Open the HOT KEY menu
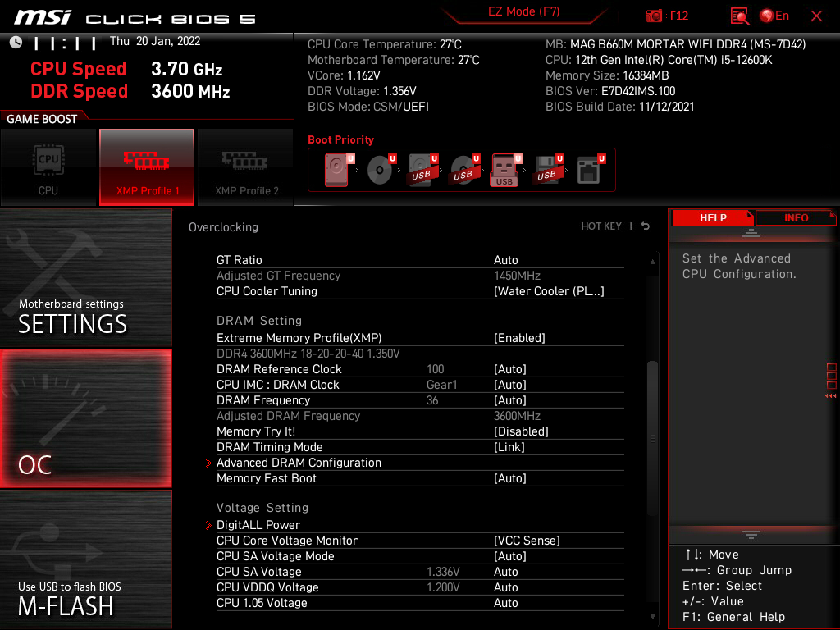This screenshot has height=630, width=840. tap(601, 226)
